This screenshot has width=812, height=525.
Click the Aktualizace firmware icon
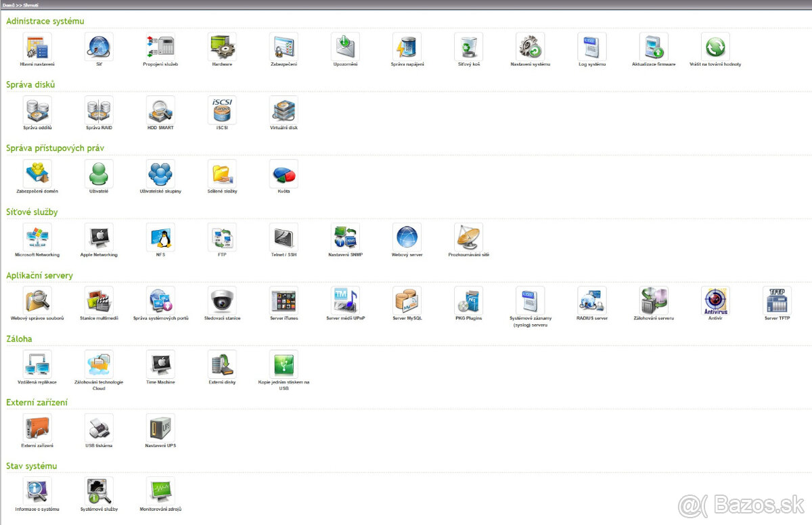coord(654,47)
